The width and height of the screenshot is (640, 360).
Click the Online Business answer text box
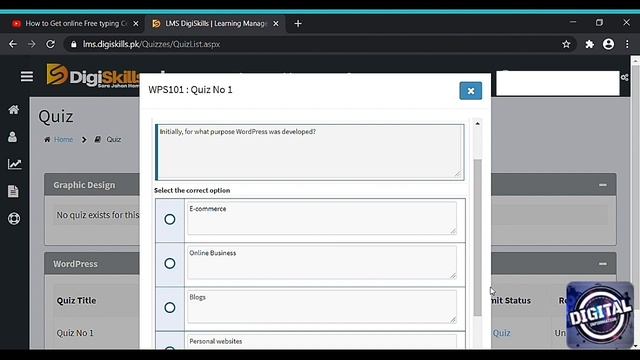pyautogui.click(x=322, y=262)
